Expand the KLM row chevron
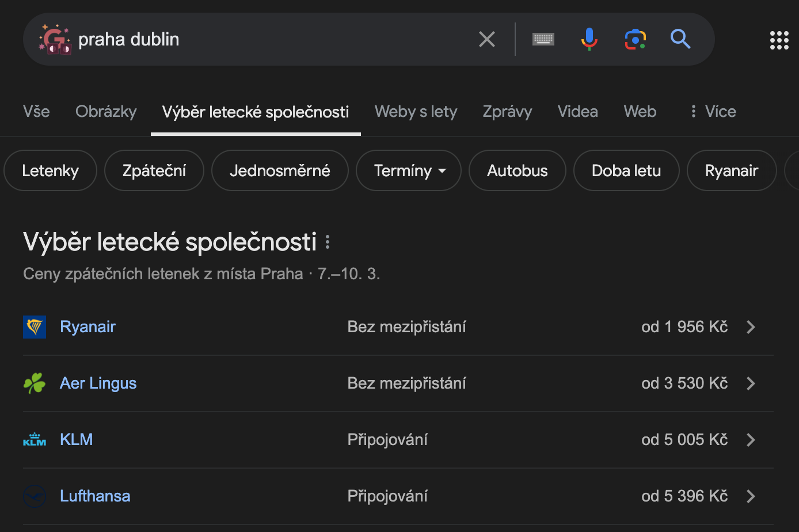 pos(751,440)
